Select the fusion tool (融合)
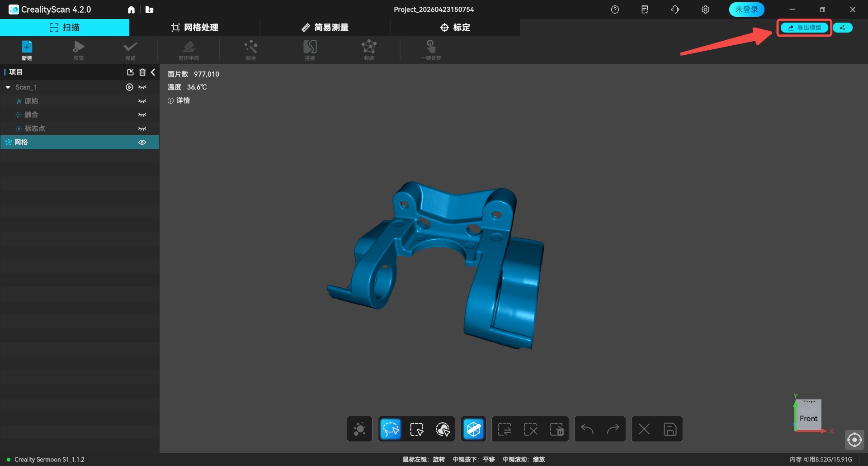 click(251, 50)
